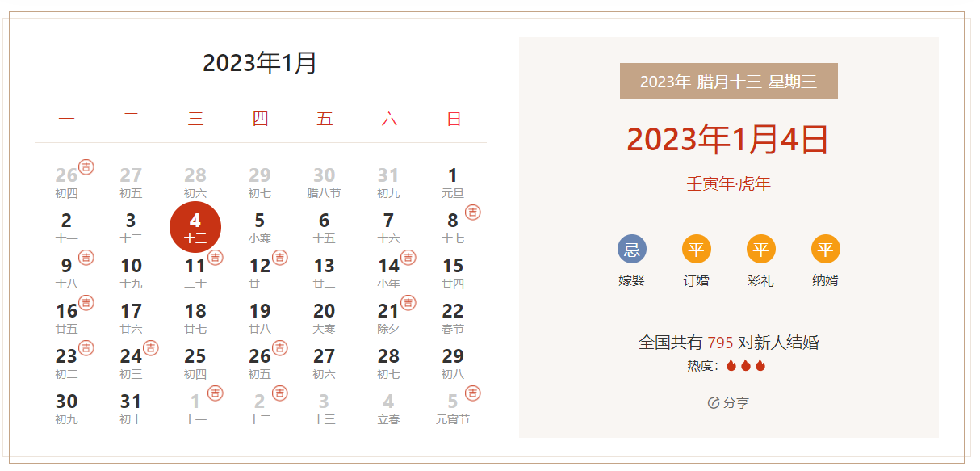Image resolution: width=980 pixels, height=471 pixels.
Task: Click the flame heat icons beside 热度
Action: tap(746, 366)
